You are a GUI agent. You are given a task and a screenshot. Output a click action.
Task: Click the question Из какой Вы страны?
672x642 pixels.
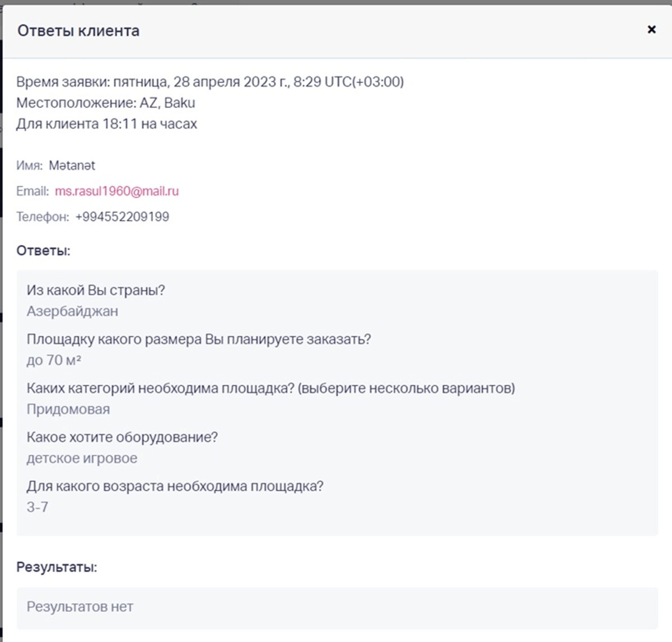tap(96, 290)
